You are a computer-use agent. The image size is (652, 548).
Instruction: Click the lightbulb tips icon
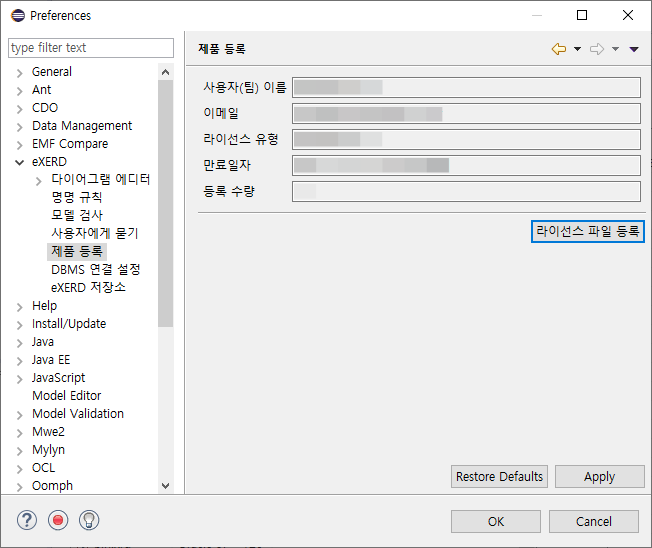[89, 520]
